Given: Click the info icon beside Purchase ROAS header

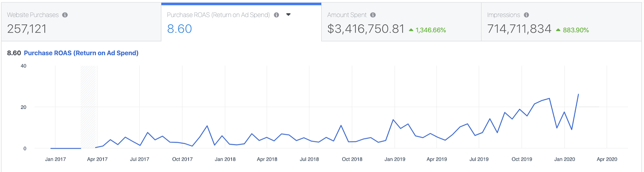Looking at the screenshot, I should [277, 15].
